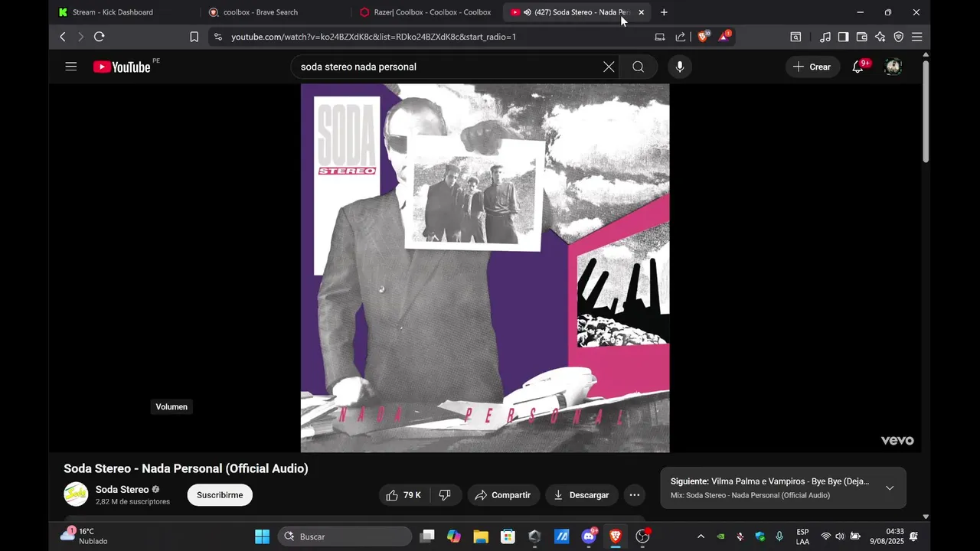
Task: Open the Windows Start menu
Action: tap(262, 536)
